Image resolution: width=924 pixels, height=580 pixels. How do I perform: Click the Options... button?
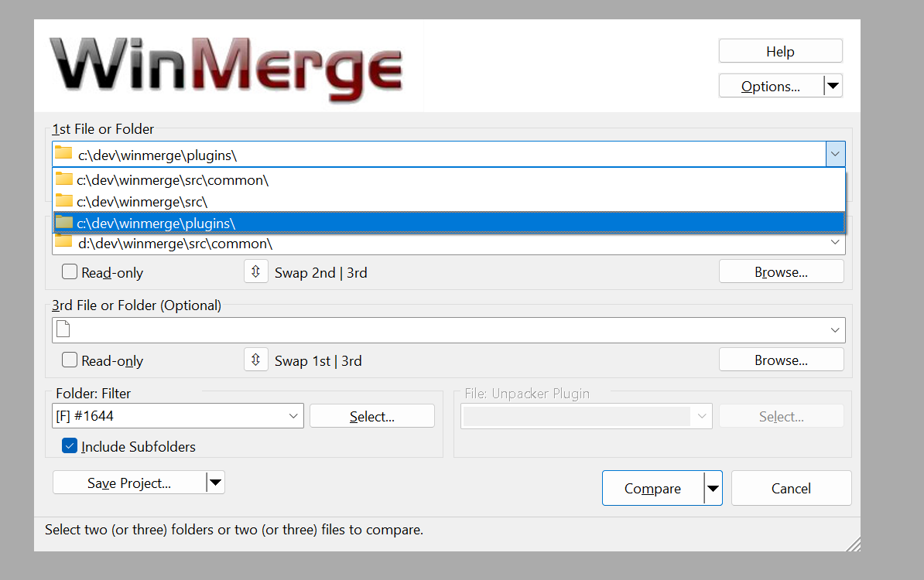pos(771,86)
